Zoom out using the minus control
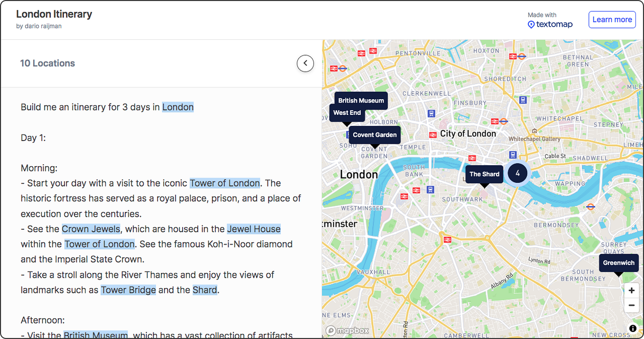This screenshot has height=339, width=644. coord(631,305)
